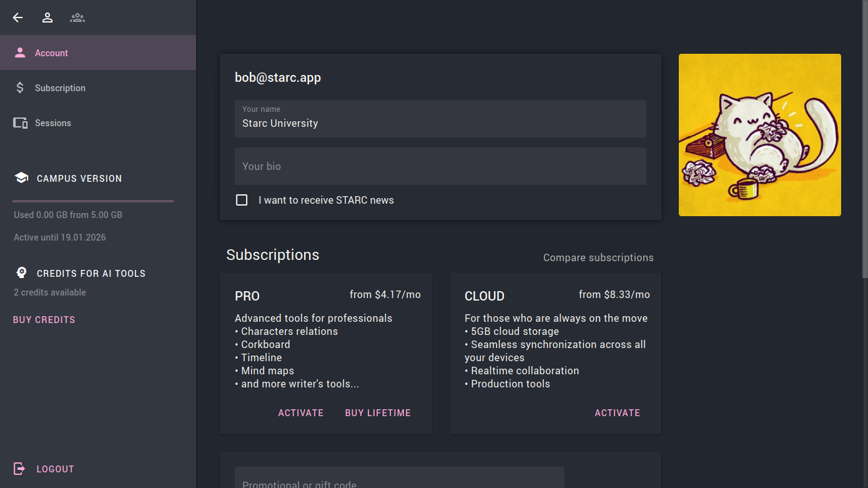This screenshot has height=488, width=868.
Task: Click the AI tools credits head icon
Action: (21, 273)
